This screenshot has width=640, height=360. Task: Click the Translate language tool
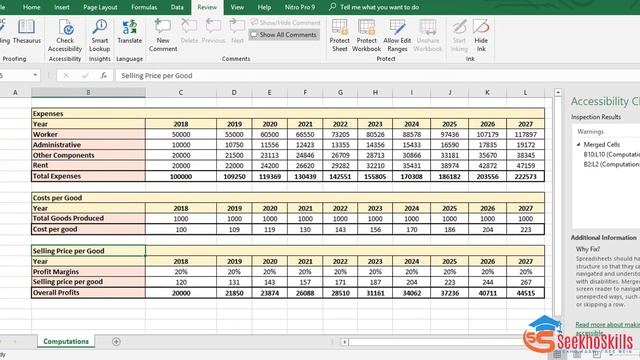(x=129, y=32)
